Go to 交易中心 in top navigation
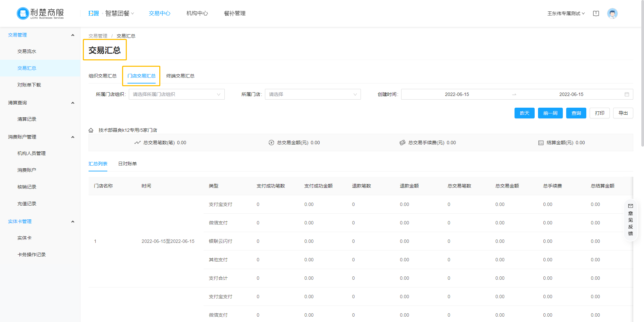Image resolution: width=644 pixels, height=322 pixels. click(160, 13)
